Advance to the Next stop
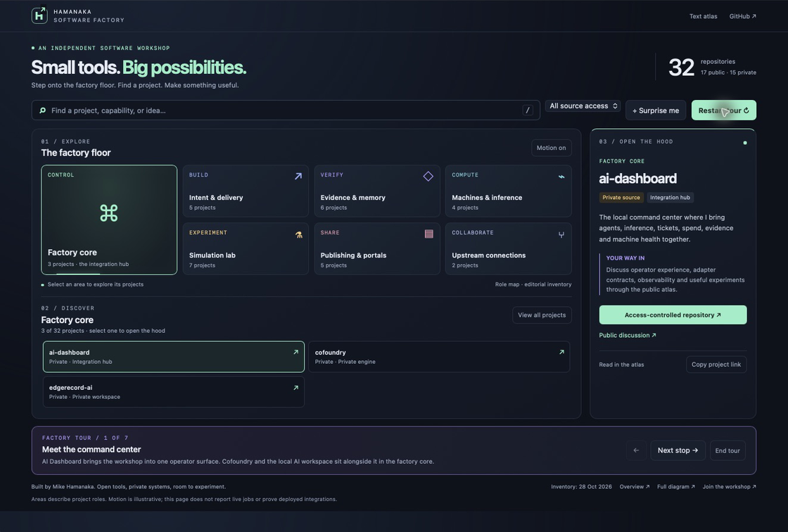The height and width of the screenshot is (532, 788). [678, 450]
